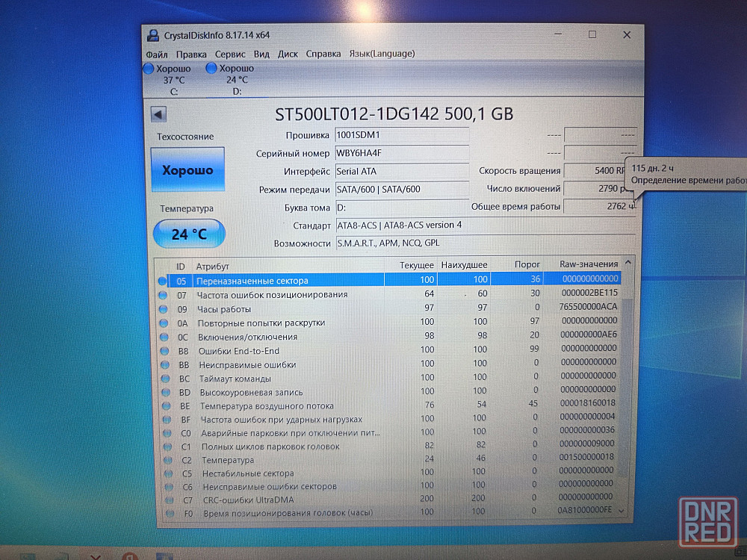This screenshot has height=560, width=747.
Task: Click the previous disk arrow button
Action: (158, 114)
